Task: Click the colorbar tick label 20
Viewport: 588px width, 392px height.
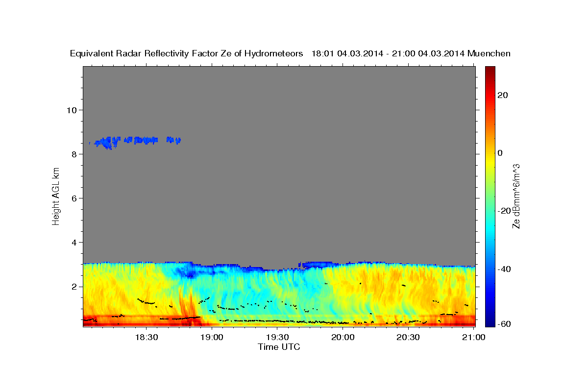Action: (x=502, y=95)
